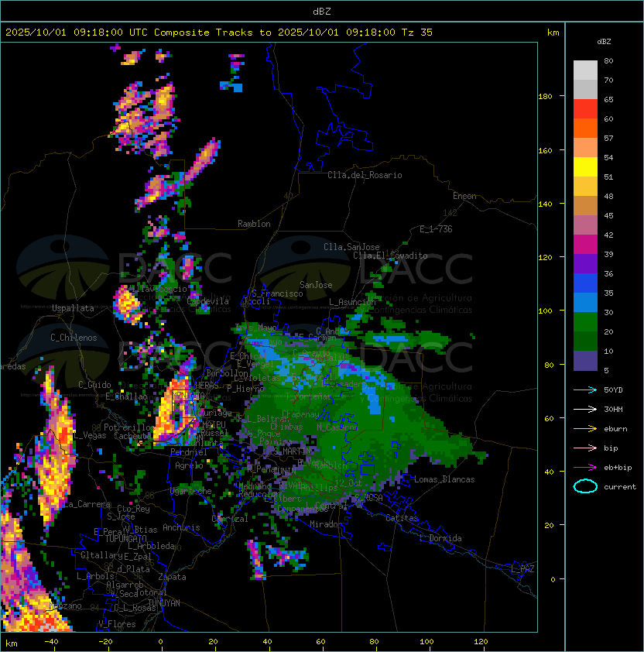
Task: Click the E_1-736 label
Action: coord(436,229)
